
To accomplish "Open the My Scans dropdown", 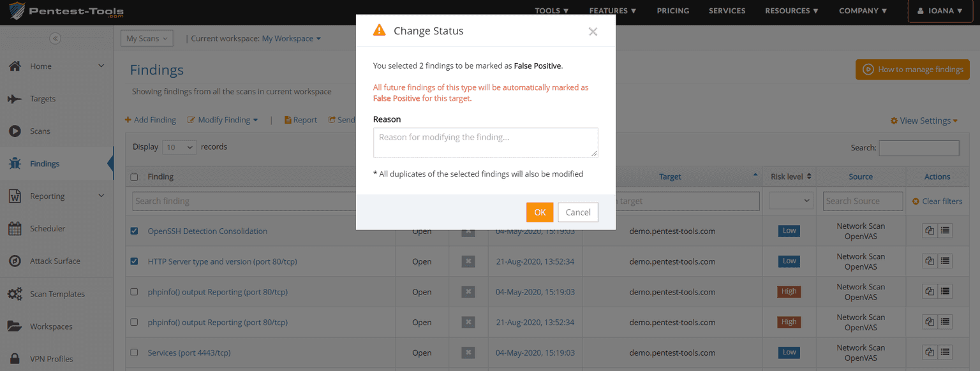I will point(147,39).
